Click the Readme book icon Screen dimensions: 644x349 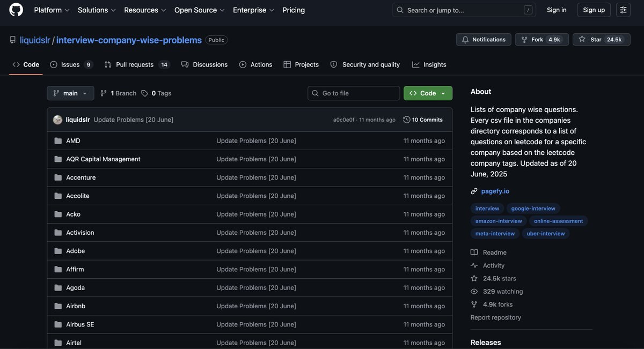coord(474,253)
